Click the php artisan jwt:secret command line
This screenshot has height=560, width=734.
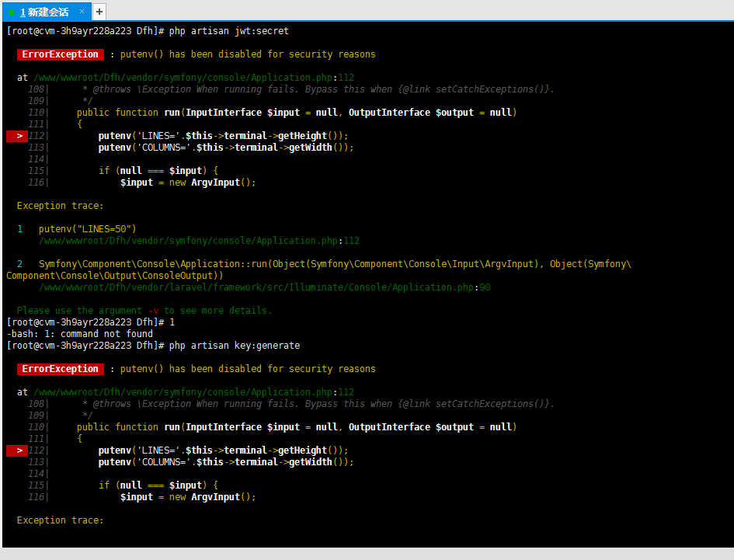click(233, 30)
